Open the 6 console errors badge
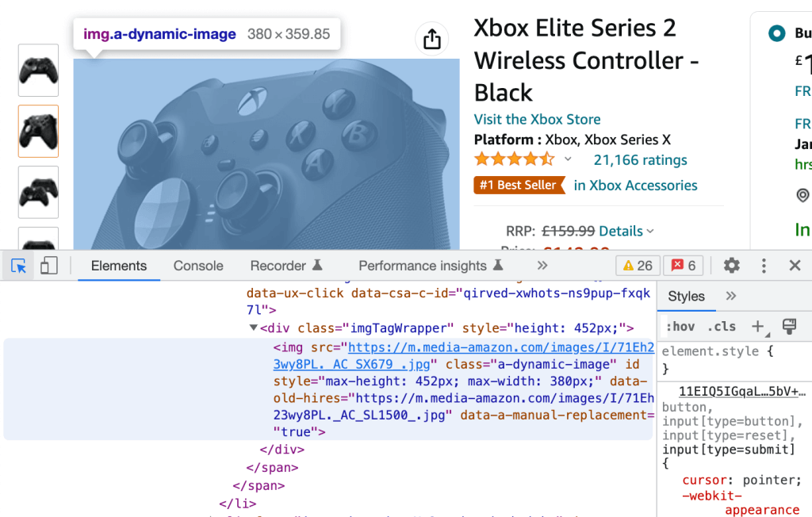Viewport: 812px width, 517px height. [683, 266]
